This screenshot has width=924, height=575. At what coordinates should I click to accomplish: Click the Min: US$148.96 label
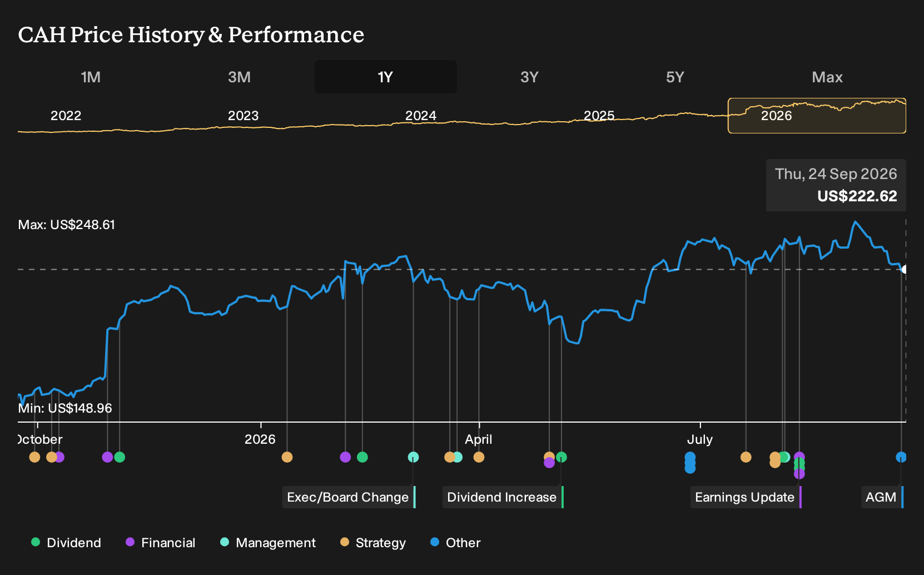65,408
